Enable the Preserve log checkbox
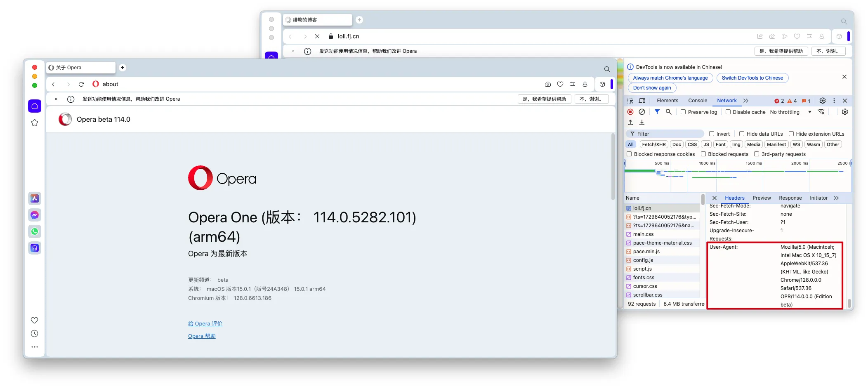 tap(683, 112)
